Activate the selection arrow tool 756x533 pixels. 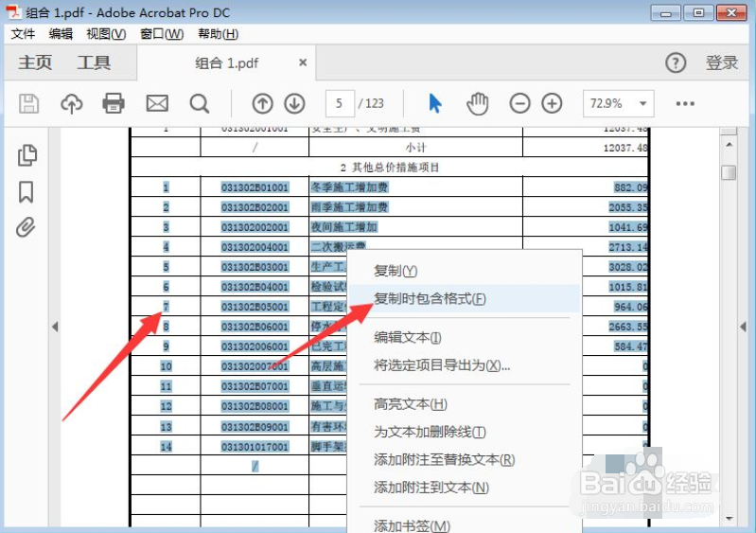pyautogui.click(x=435, y=103)
